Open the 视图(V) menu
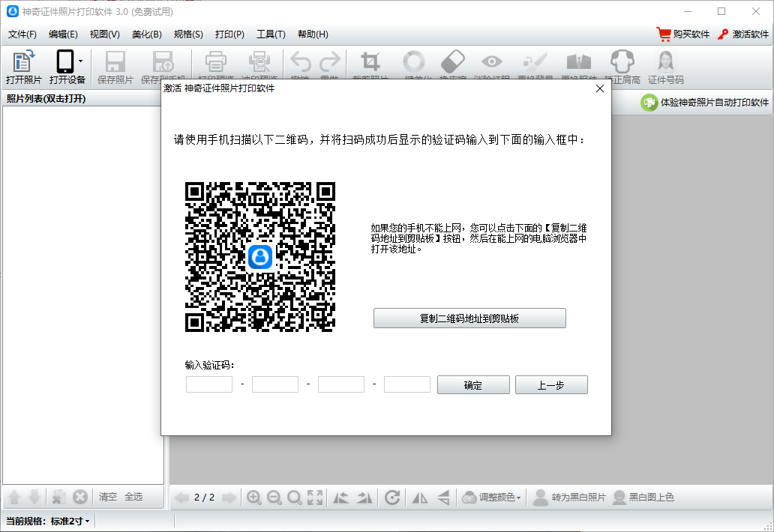 (x=105, y=34)
